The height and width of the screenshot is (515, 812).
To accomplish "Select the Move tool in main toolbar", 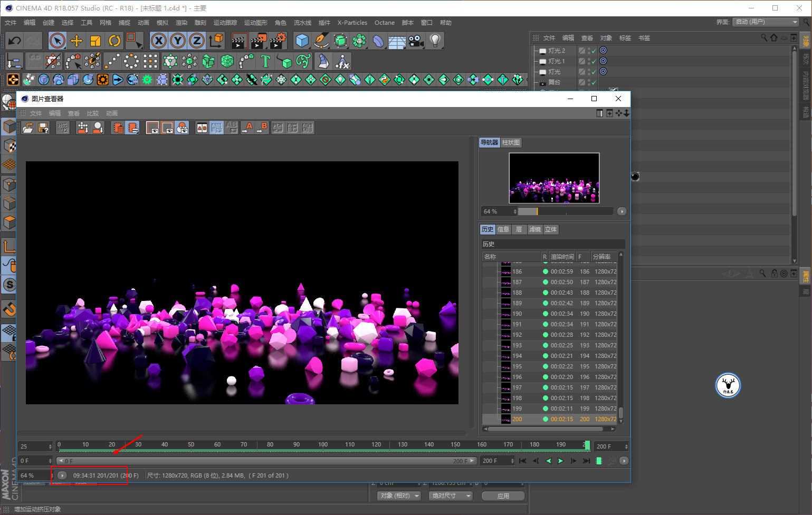I will coord(77,41).
